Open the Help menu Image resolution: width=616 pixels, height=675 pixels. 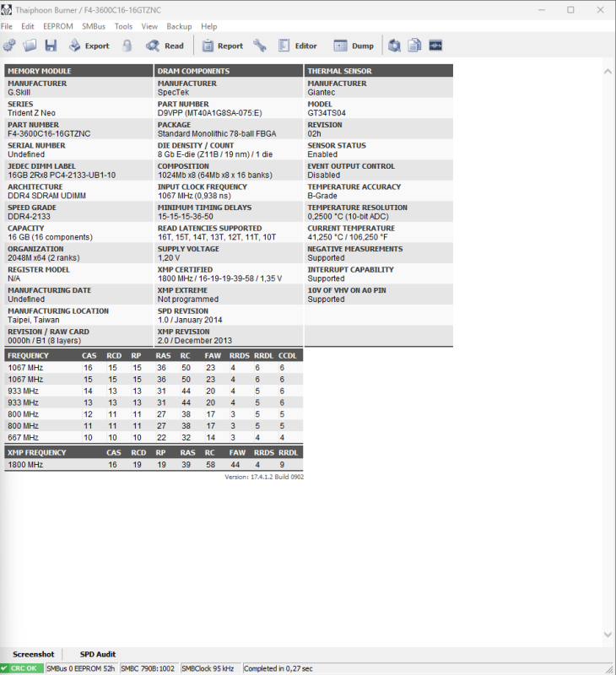208,26
